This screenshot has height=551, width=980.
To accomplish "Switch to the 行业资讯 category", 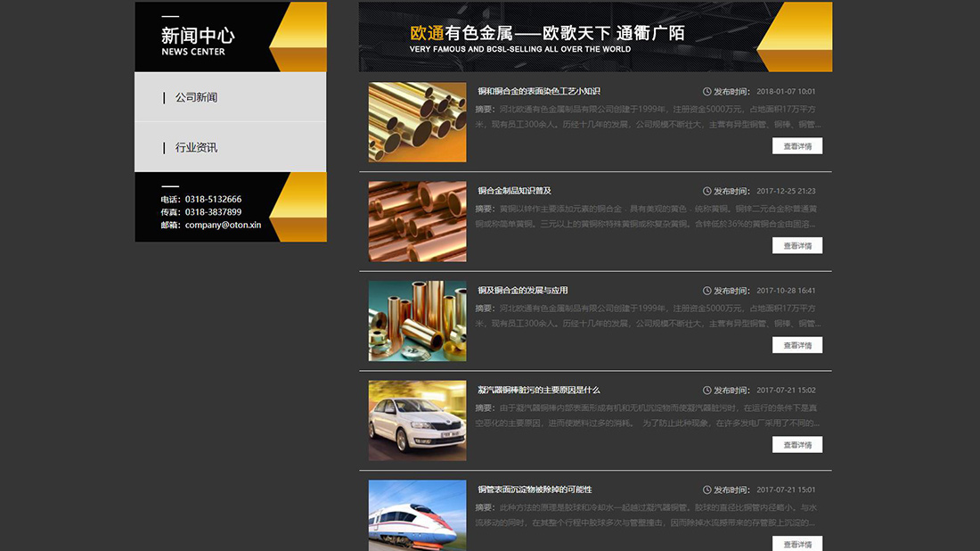I will [196, 147].
